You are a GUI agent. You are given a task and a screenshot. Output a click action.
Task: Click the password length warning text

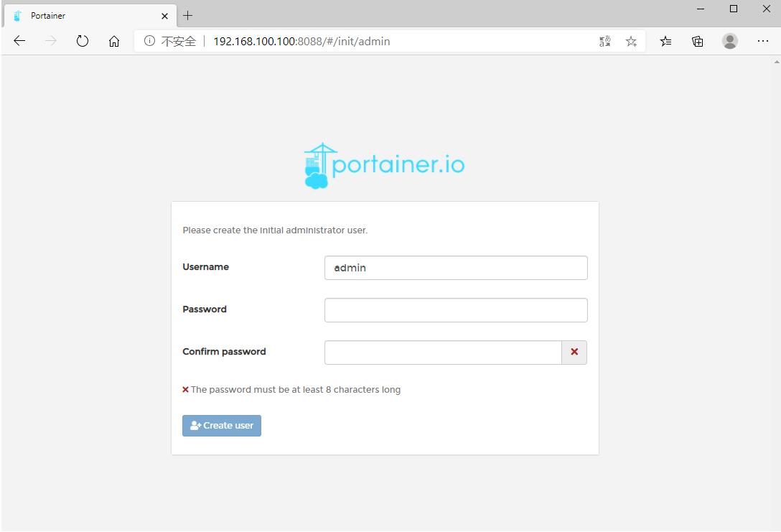295,390
